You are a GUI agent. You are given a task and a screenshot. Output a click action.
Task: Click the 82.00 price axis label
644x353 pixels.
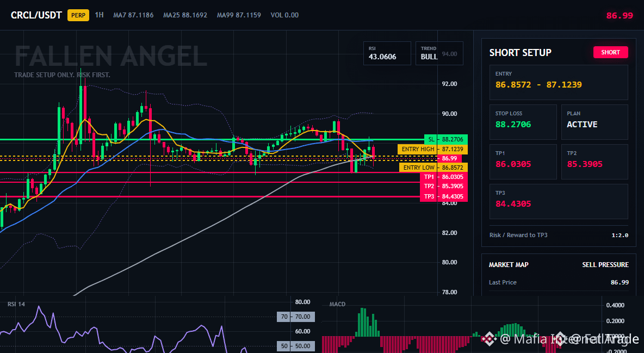449,233
